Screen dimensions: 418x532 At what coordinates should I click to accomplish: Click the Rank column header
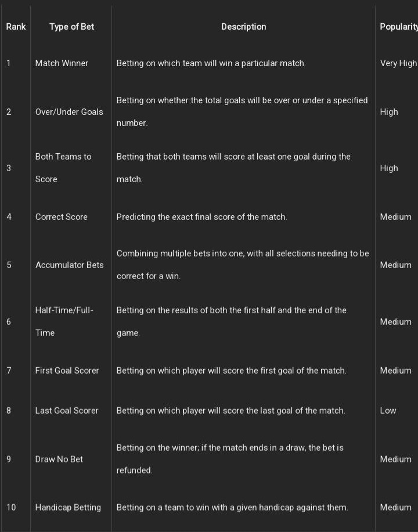click(16, 27)
